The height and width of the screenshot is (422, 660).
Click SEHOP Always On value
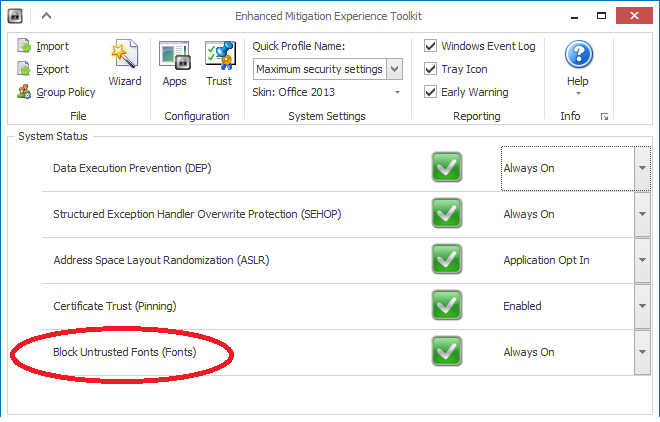pos(529,214)
